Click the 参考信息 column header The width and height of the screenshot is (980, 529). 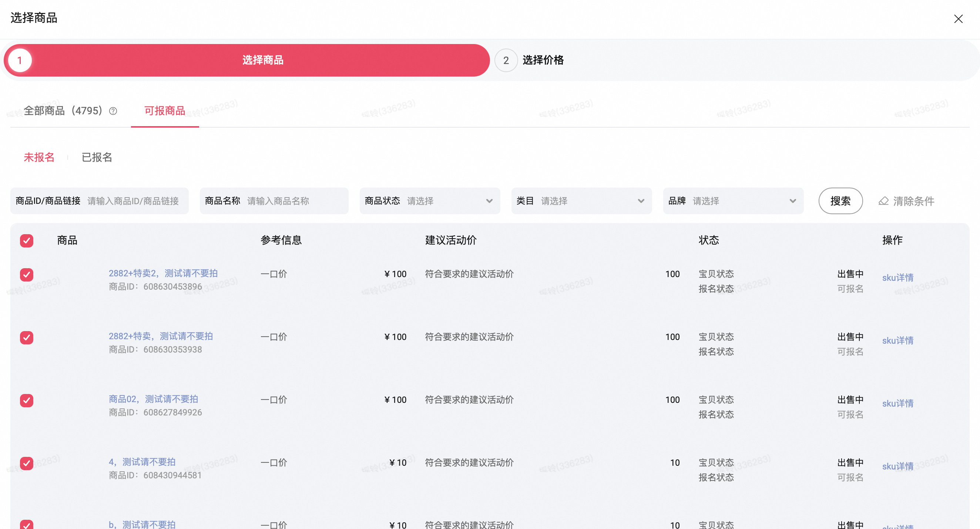coord(281,240)
